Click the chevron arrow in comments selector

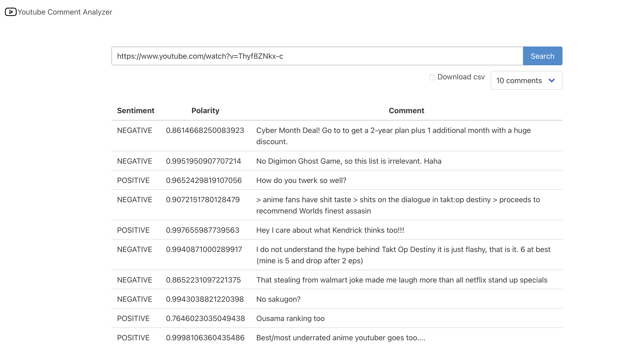click(551, 81)
